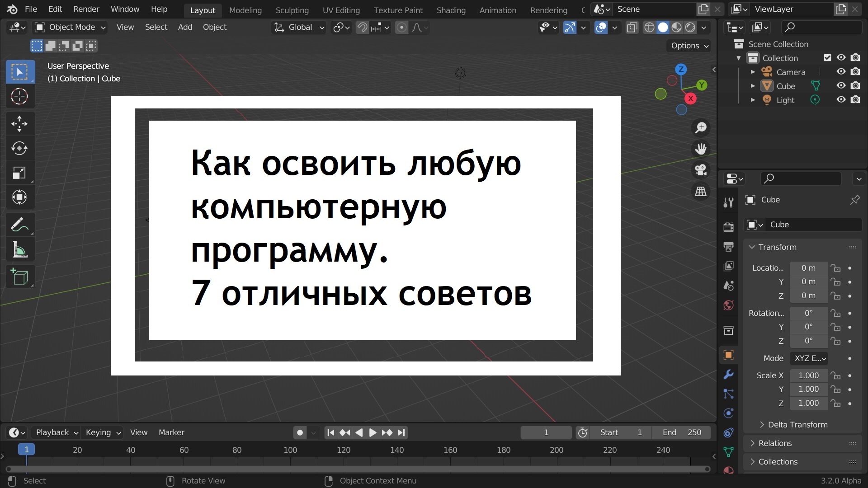Activate the Measure tool
The image size is (868, 488).
pos(20,250)
